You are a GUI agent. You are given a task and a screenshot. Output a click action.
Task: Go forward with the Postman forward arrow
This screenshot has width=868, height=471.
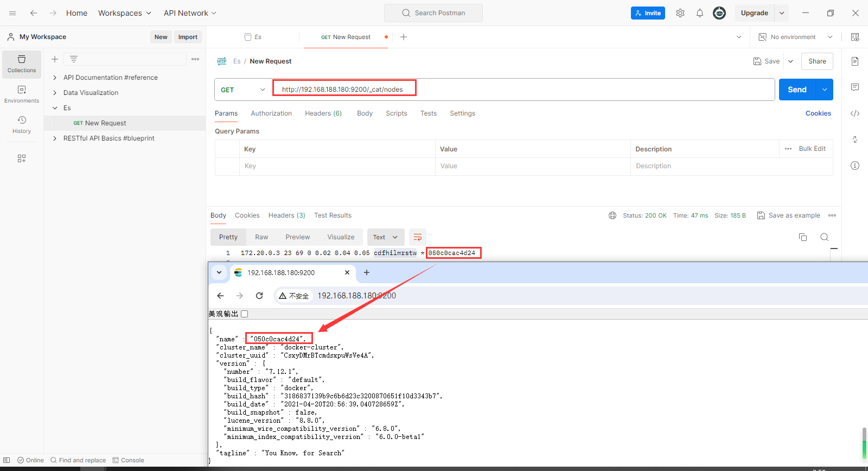pyautogui.click(x=53, y=13)
